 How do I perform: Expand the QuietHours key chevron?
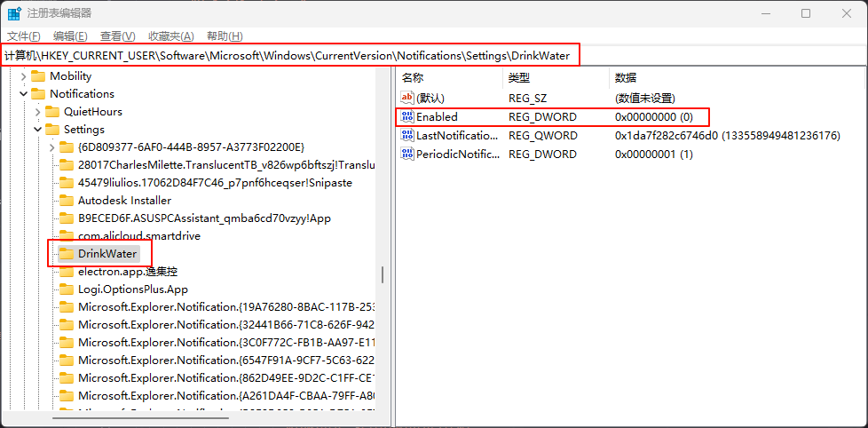click(x=37, y=112)
